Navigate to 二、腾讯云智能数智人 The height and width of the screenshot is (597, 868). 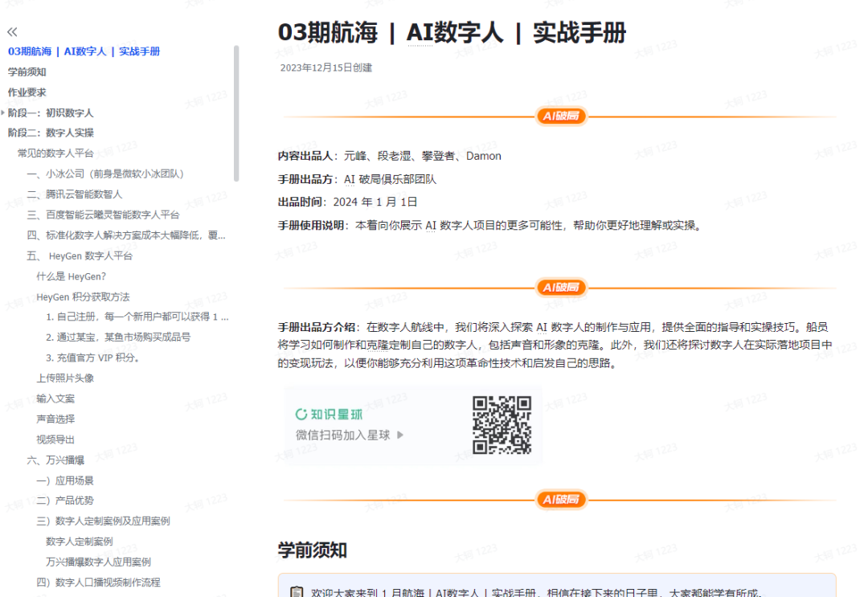(x=75, y=194)
